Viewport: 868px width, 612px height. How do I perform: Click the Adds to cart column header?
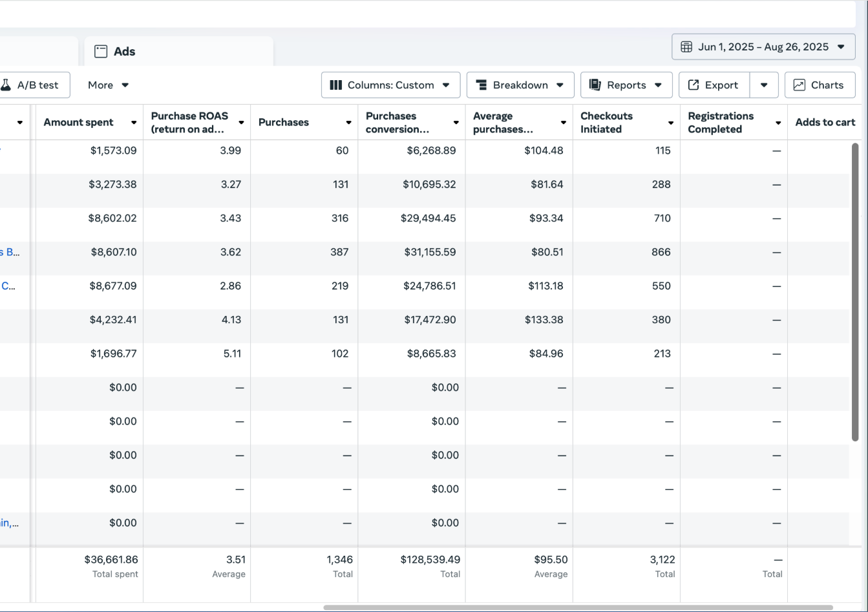pyautogui.click(x=825, y=122)
